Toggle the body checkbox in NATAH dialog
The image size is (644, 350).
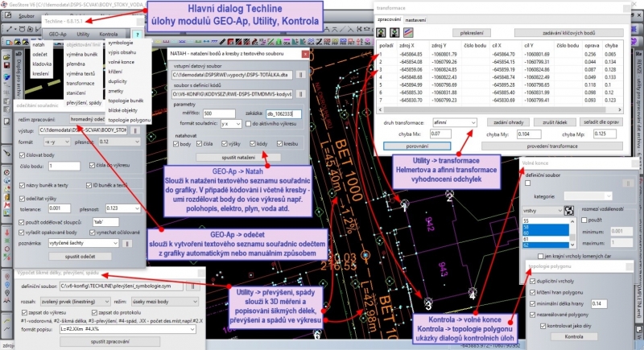coord(175,144)
